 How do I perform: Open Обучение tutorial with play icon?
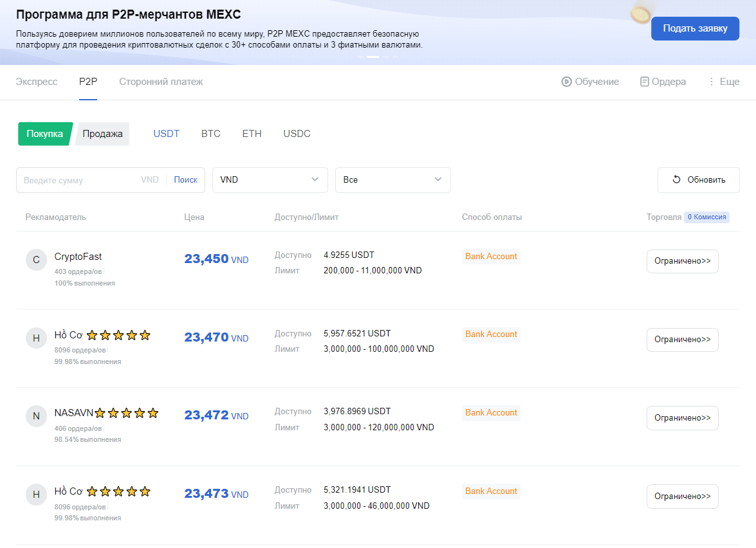coord(590,82)
